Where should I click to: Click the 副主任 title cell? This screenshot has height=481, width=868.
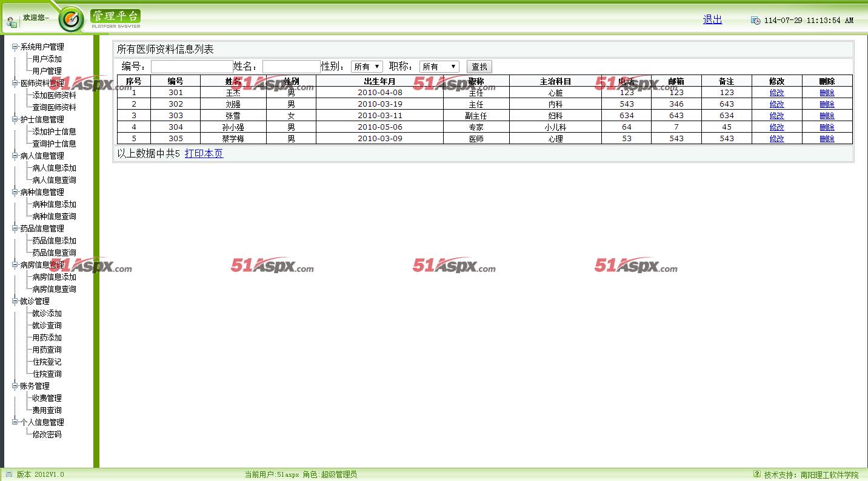click(476, 116)
